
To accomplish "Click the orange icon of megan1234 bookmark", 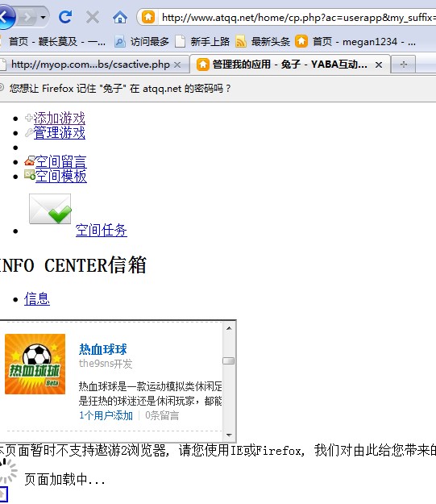I will coord(301,41).
